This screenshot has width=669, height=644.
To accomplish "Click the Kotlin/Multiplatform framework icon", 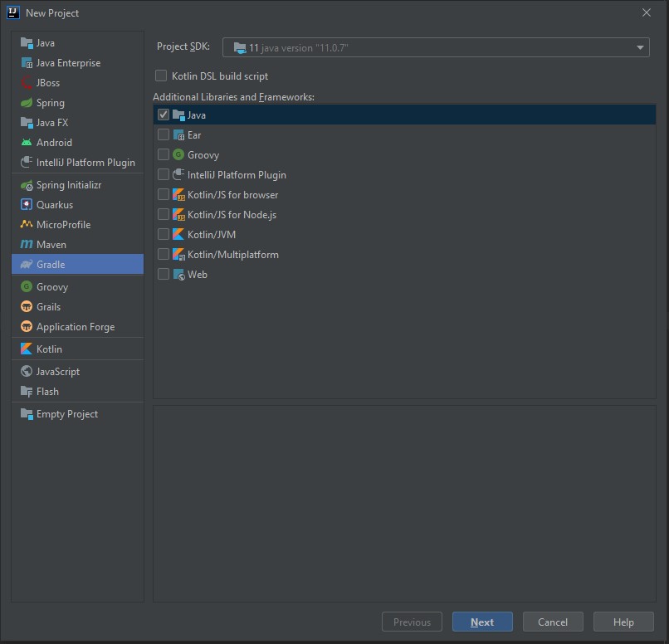I will point(178,255).
